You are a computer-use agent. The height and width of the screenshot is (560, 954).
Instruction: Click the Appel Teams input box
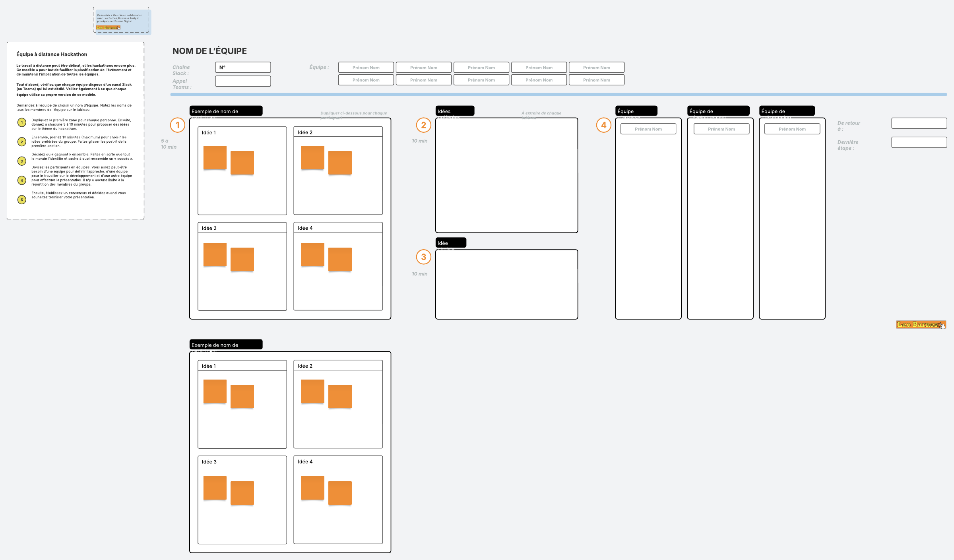pyautogui.click(x=243, y=81)
